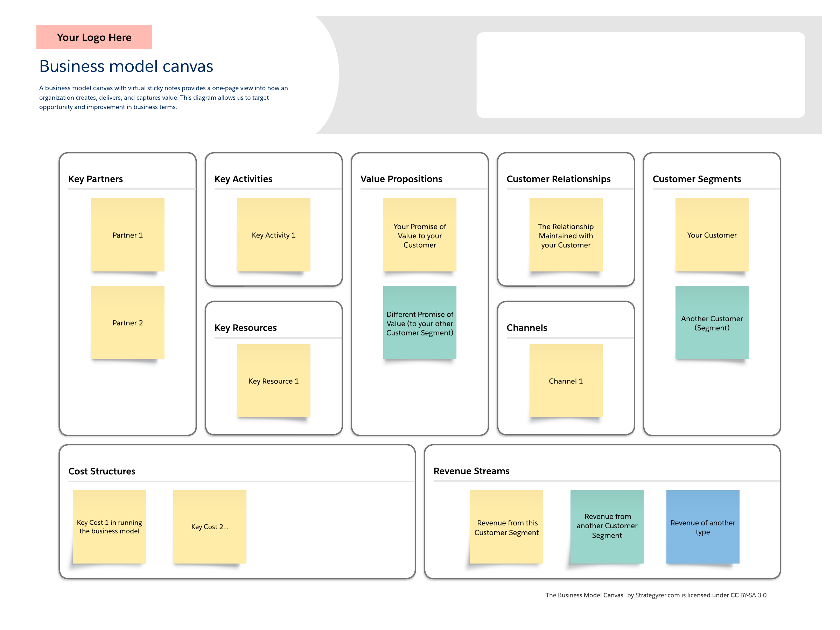
Task: Select yellow Your Promise of Value note
Action: point(419,234)
